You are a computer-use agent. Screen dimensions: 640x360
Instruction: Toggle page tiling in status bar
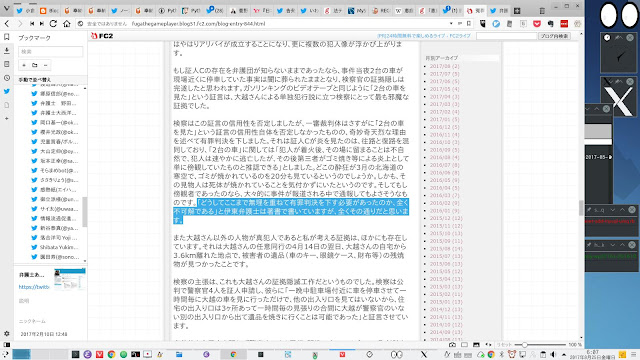click(x=464, y=345)
